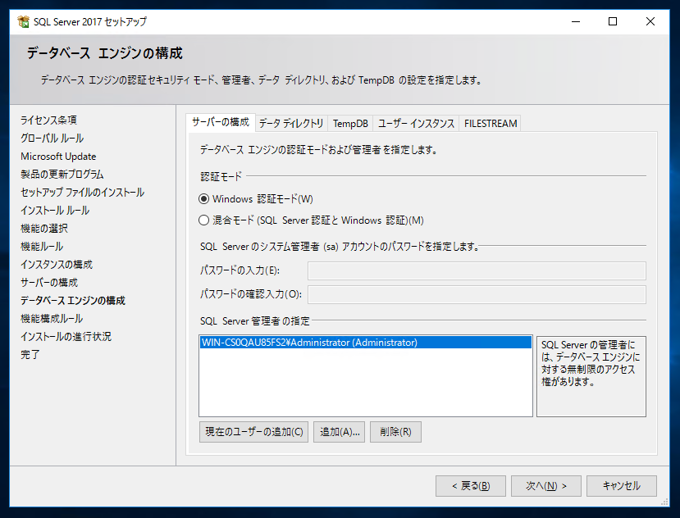Click the SQL Server setup title bar icon

click(x=23, y=21)
